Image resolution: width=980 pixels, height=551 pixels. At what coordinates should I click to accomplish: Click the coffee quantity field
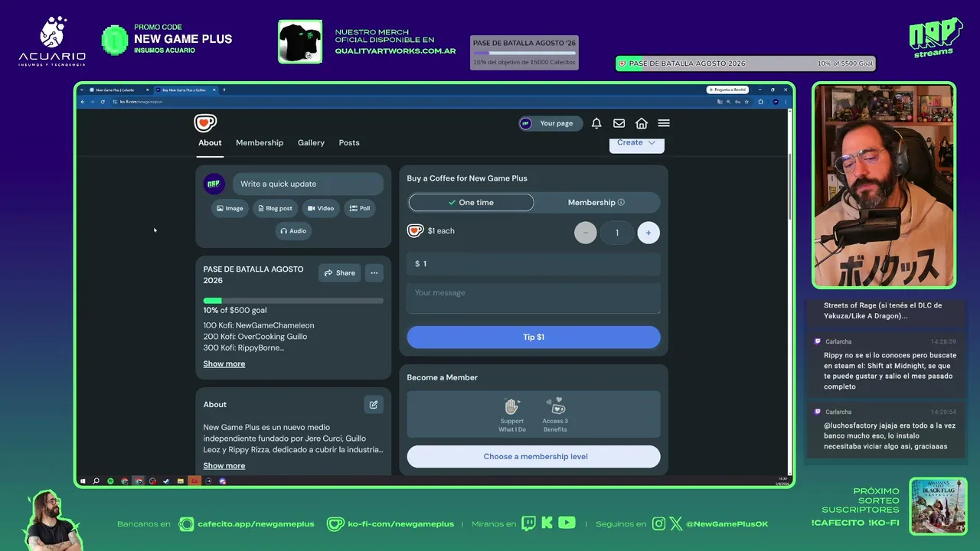click(x=617, y=233)
